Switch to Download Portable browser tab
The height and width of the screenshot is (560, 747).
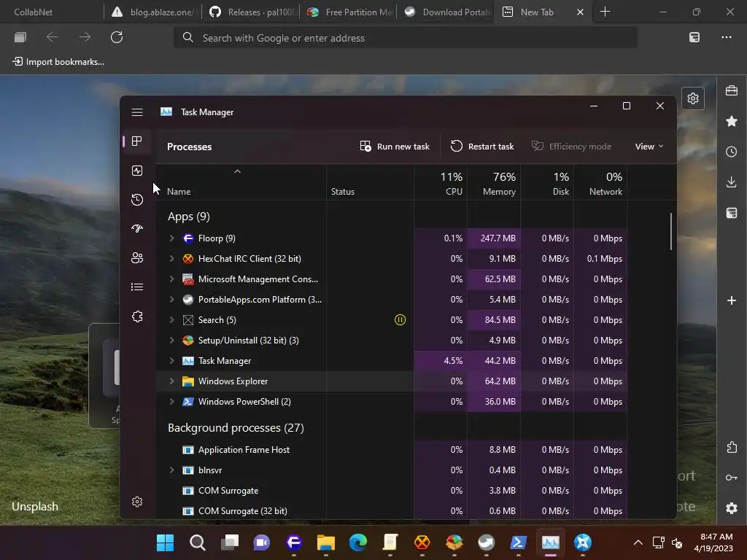point(446,12)
